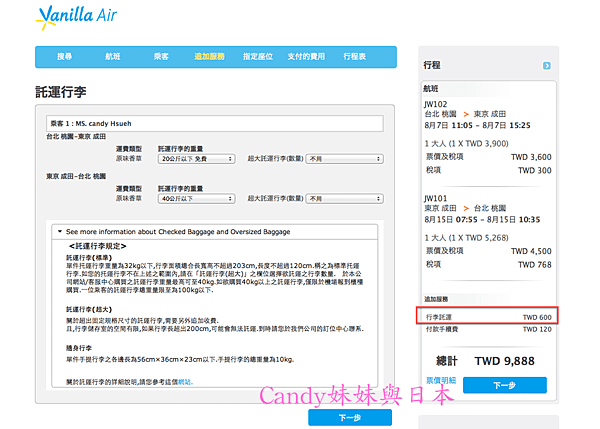The height and width of the screenshot is (429, 600).
Task: Click departure time 8月7日 11:05
Action: pos(448,126)
